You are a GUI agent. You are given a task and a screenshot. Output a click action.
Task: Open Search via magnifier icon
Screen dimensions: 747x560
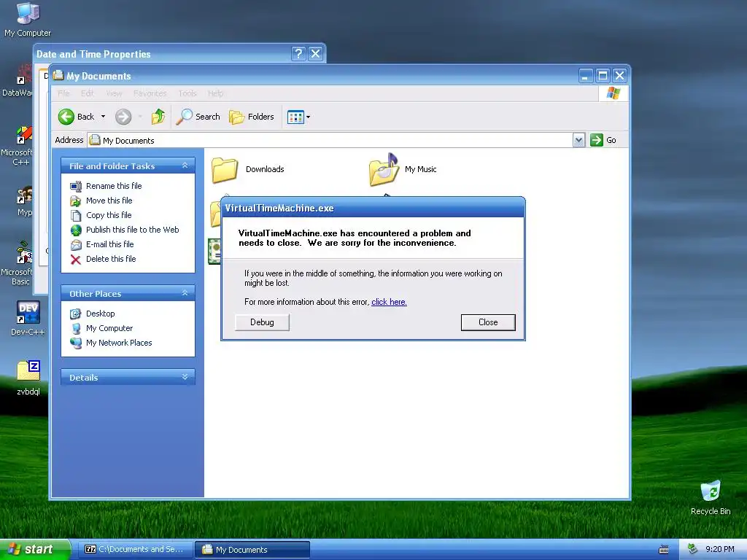185,117
